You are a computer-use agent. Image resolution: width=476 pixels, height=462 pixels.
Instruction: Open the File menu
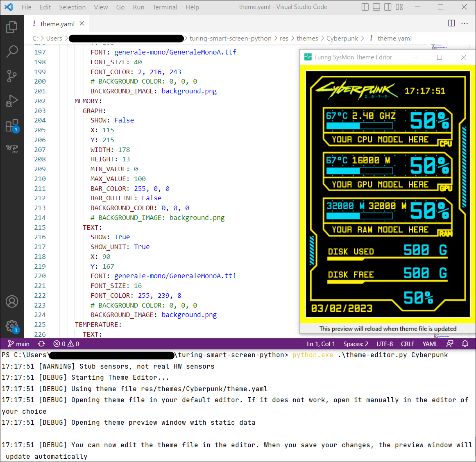tap(26, 7)
